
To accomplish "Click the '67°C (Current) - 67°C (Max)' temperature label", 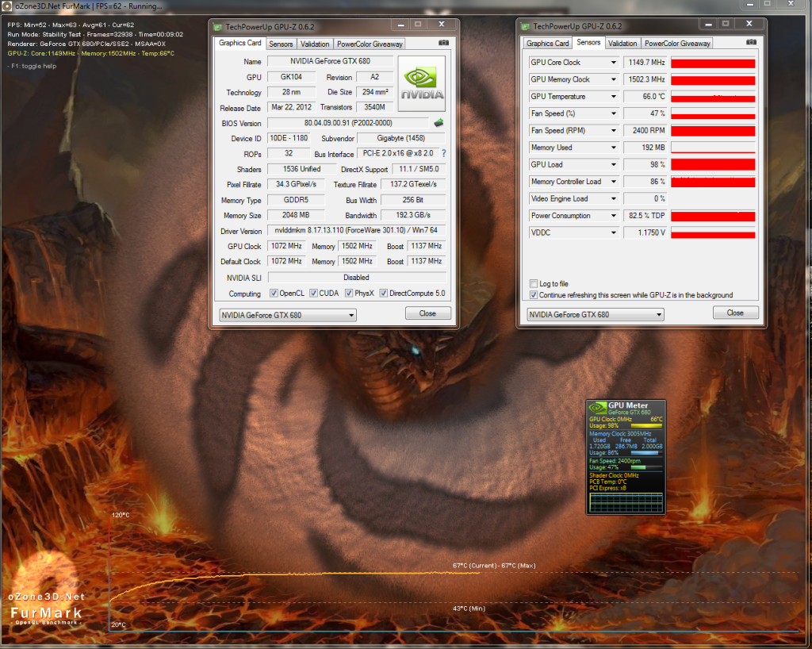I will [494, 566].
